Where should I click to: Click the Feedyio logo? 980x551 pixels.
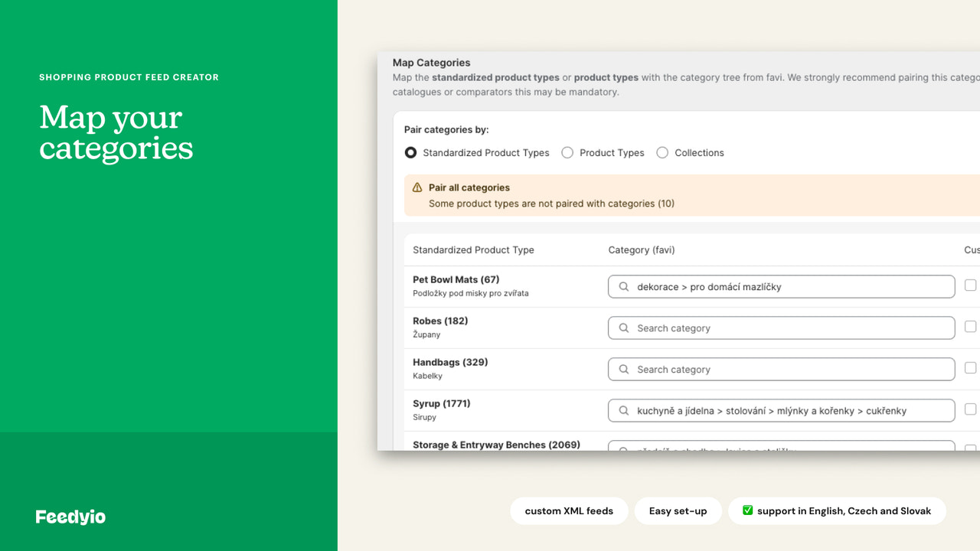tap(70, 517)
